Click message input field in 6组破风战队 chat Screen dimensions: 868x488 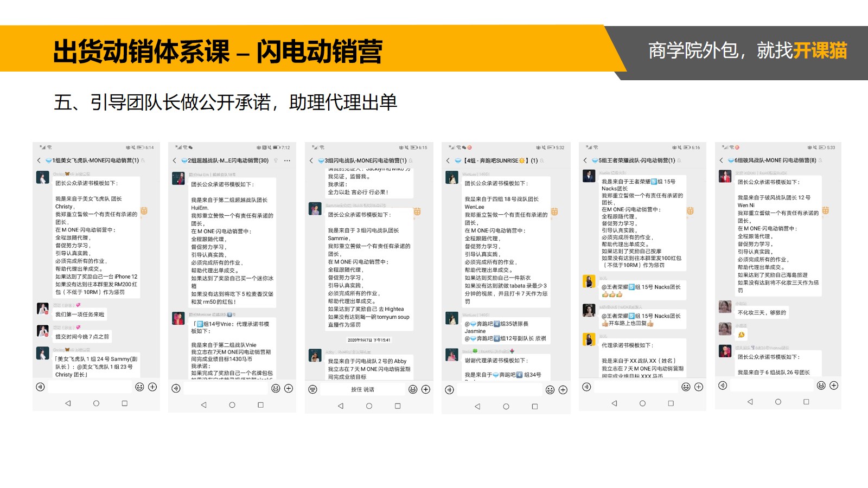[771, 385]
